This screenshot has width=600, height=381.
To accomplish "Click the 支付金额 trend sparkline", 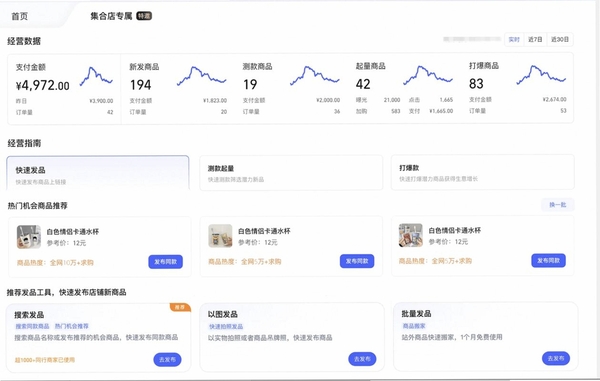I will pos(96,77).
